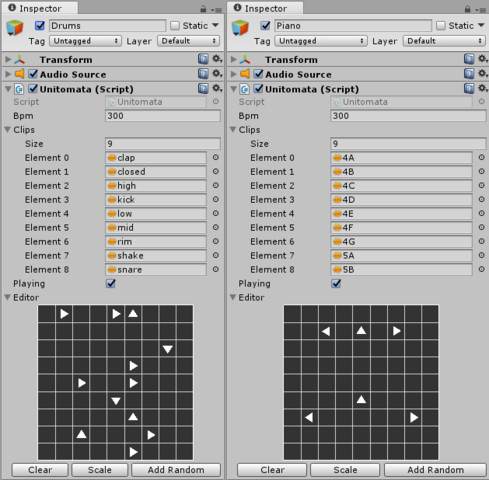Click Drums Element 7 shake clip field
This screenshot has height=480, width=489.
(156, 255)
